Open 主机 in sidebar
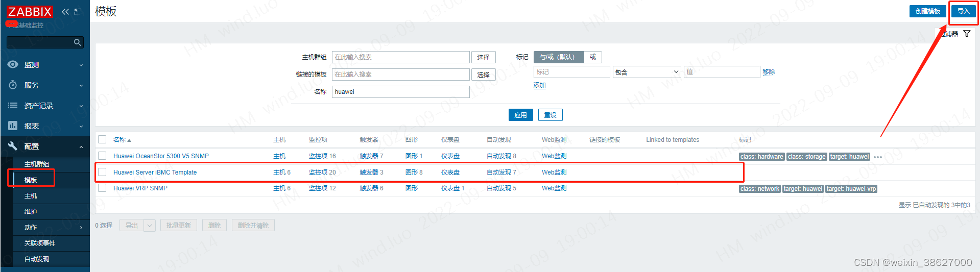Image resolution: width=980 pixels, height=272 pixels. [x=31, y=195]
